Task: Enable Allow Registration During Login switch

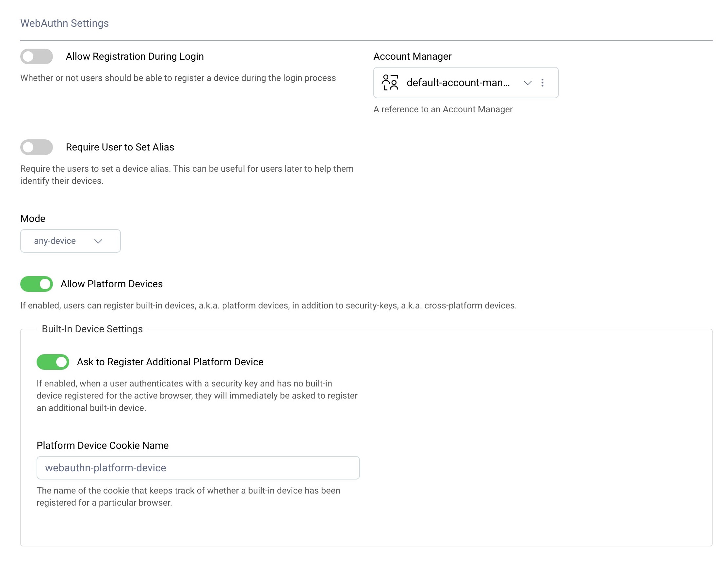Action: pyautogui.click(x=37, y=56)
